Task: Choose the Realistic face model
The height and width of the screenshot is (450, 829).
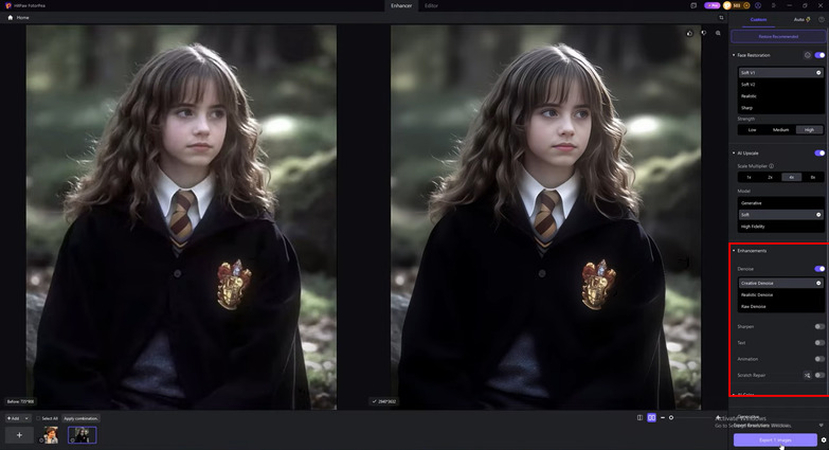Action: (781, 96)
